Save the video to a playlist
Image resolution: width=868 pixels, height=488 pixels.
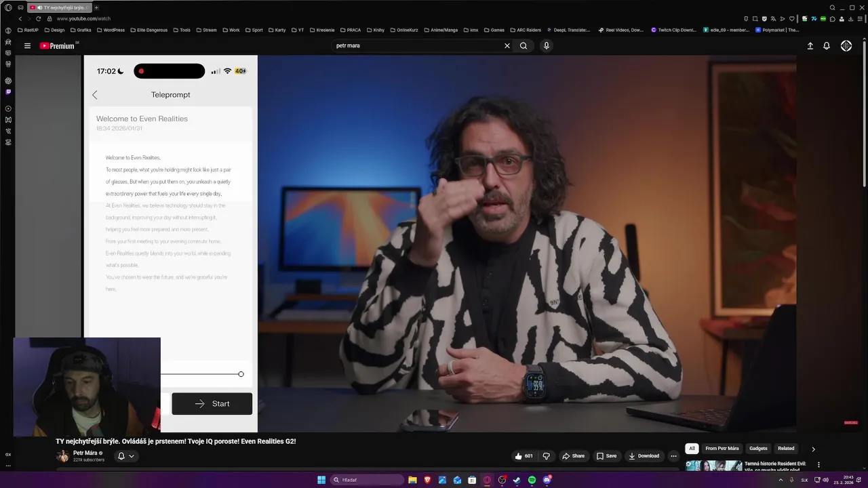point(606,456)
